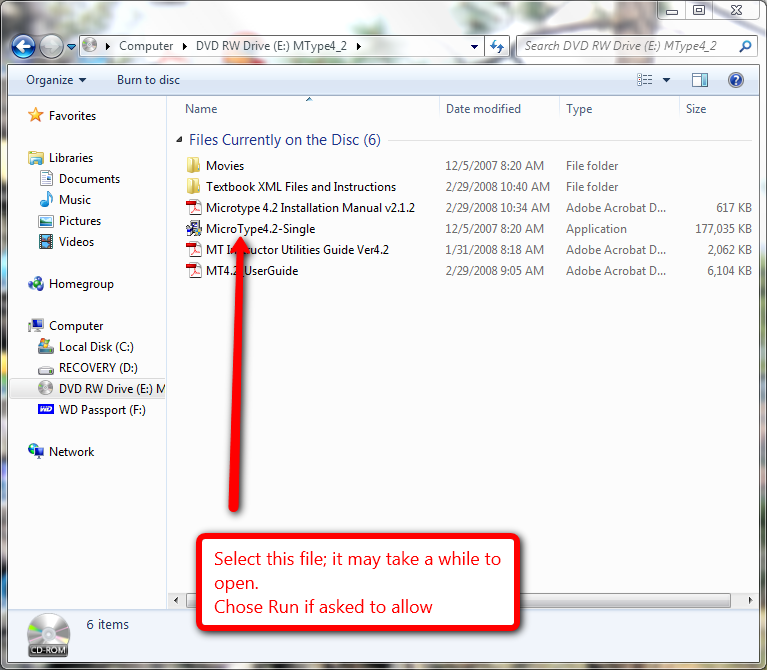Collapse Files Currently on the Disc group
Screen dimensions: 767x670
point(180,140)
